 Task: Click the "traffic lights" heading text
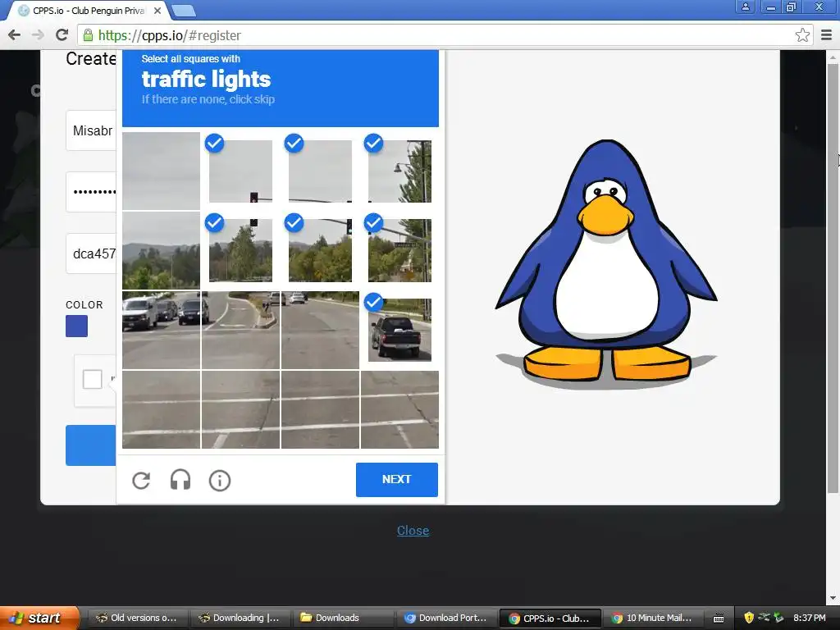[206, 80]
